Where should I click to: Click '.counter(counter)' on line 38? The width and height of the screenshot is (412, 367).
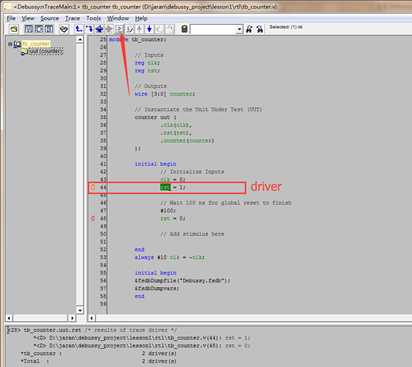click(187, 141)
